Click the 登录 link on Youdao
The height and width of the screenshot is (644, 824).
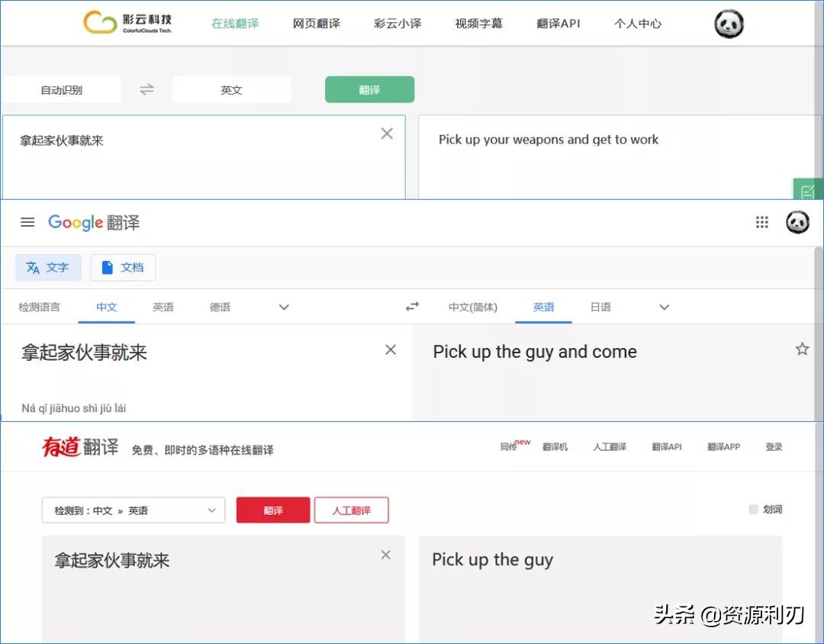pos(774,446)
